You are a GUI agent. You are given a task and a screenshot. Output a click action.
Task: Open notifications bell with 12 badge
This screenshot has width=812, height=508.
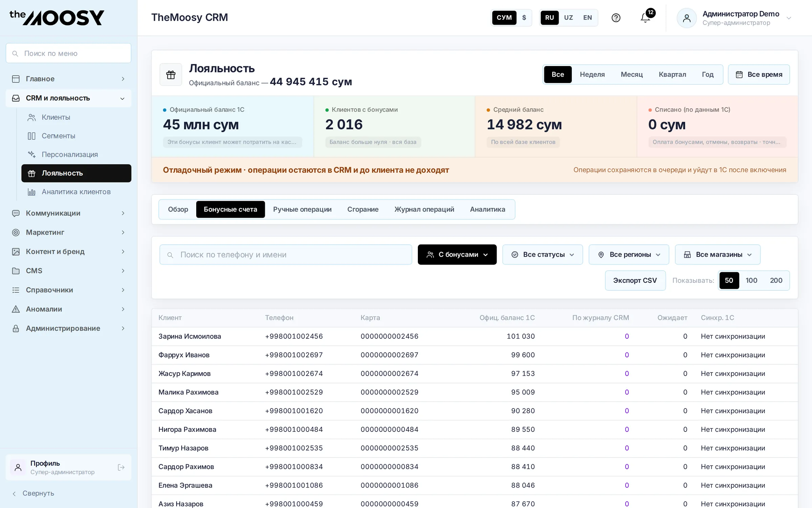646,18
